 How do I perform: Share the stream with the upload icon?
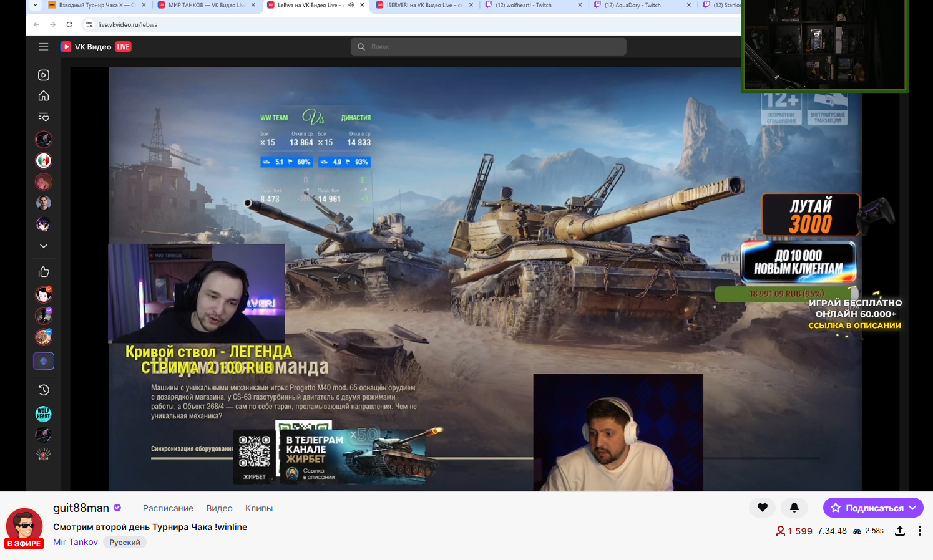pos(900,531)
